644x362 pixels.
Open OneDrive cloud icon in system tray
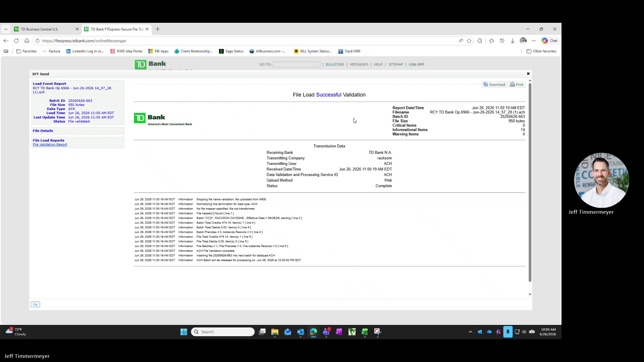click(x=489, y=332)
